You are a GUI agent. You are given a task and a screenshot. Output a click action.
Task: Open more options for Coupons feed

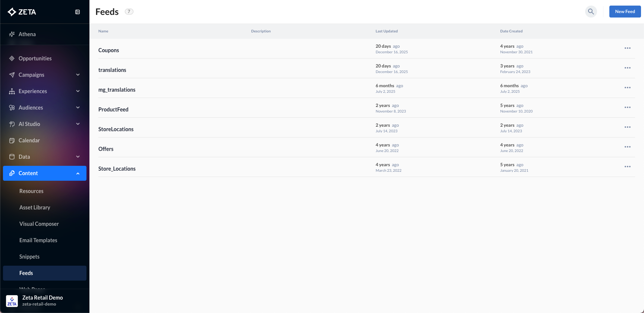click(x=627, y=48)
